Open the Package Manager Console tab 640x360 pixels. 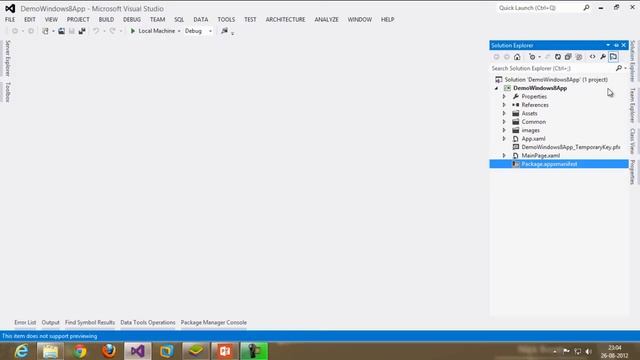click(x=213, y=322)
